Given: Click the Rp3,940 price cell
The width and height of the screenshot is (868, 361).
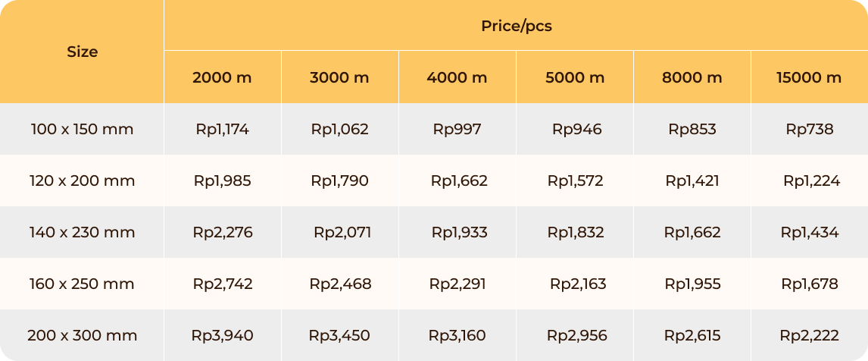Looking at the screenshot, I should pyautogui.click(x=223, y=335).
